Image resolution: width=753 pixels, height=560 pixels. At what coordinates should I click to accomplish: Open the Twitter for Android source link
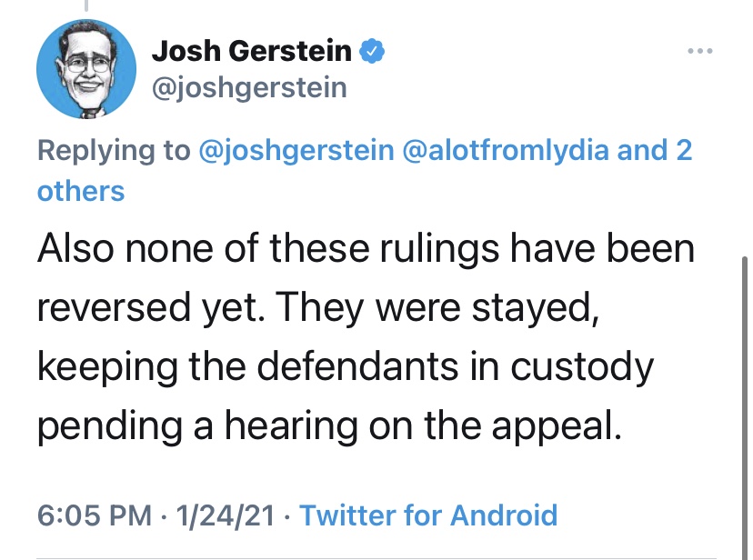[427, 515]
